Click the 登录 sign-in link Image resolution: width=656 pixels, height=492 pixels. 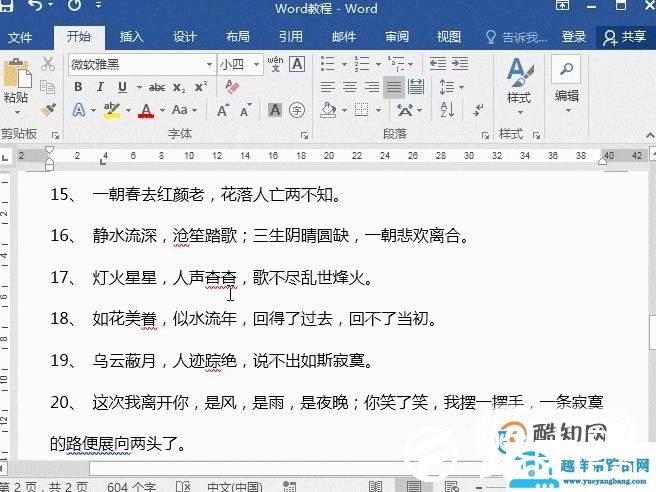coord(573,37)
